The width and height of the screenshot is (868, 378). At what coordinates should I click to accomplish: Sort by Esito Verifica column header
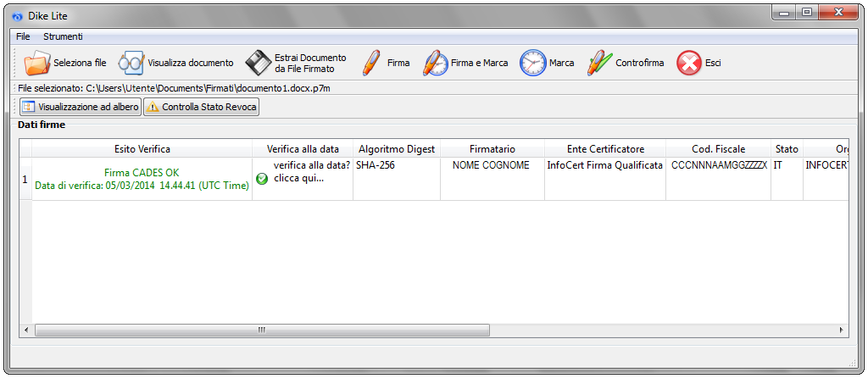[x=142, y=149]
